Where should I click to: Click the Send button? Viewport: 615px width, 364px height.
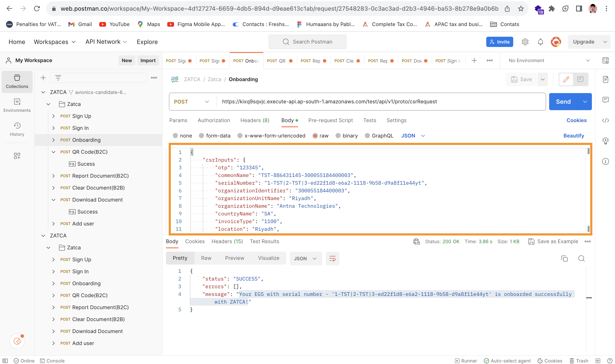click(563, 102)
